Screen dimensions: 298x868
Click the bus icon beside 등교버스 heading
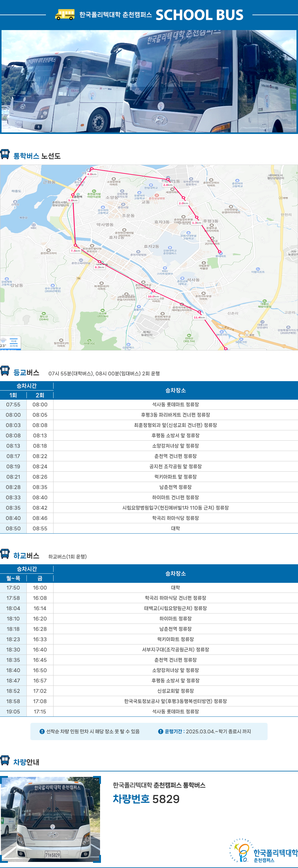pos(5,371)
